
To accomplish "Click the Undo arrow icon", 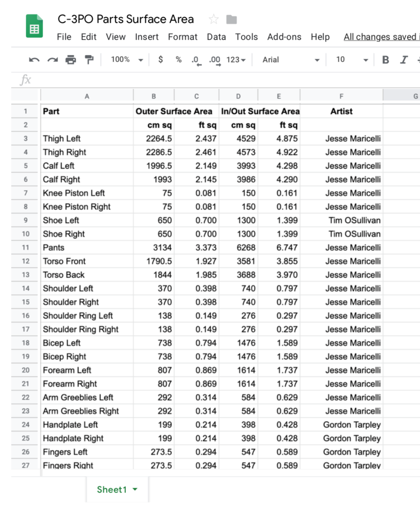I will click(34, 60).
